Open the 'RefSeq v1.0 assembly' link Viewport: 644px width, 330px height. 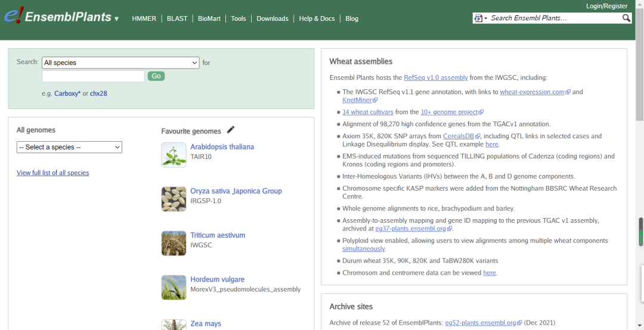click(x=436, y=77)
